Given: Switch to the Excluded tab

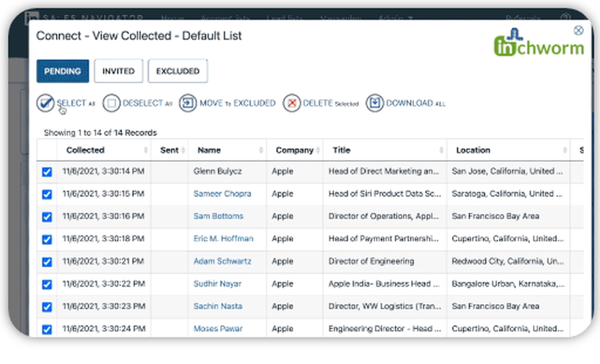Looking at the screenshot, I should pos(178,71).
